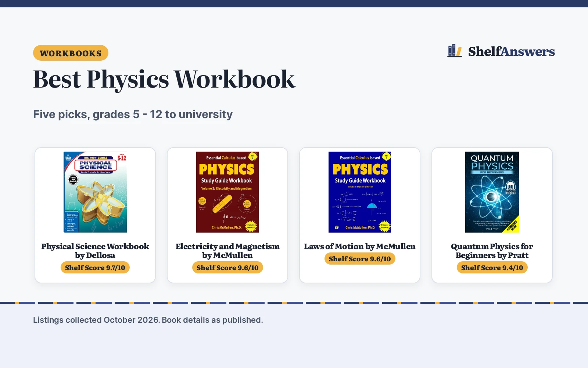This screenshot has width=588, height=368.
Task: Click the ShelfAnswers books logo icon
Action: pyautogui.click(x=455, y=51)
